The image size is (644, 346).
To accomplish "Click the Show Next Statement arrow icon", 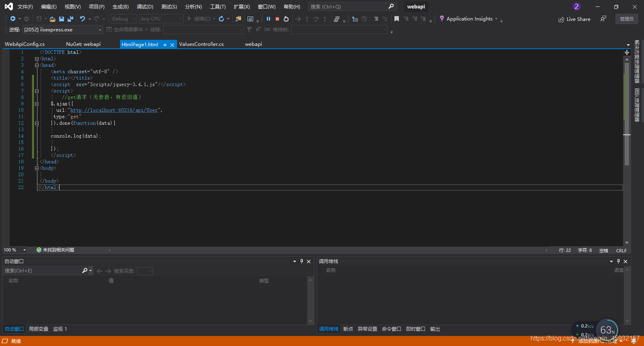I will (298, 19).
